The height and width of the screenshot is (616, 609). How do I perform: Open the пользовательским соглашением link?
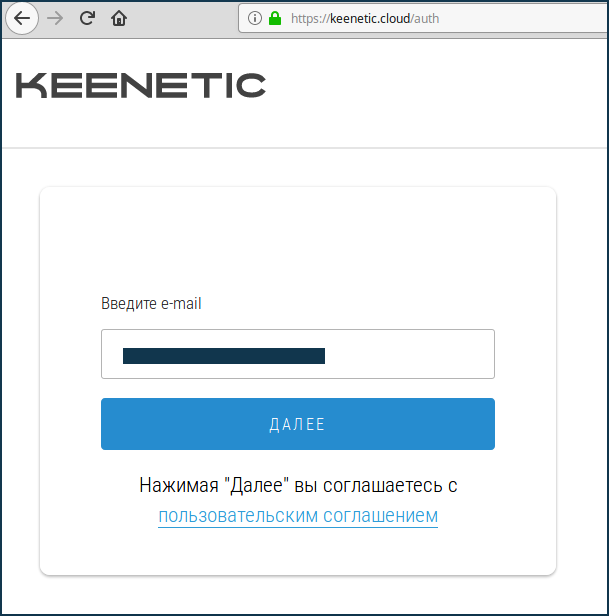pyautogui.click(x=298, y=516)
